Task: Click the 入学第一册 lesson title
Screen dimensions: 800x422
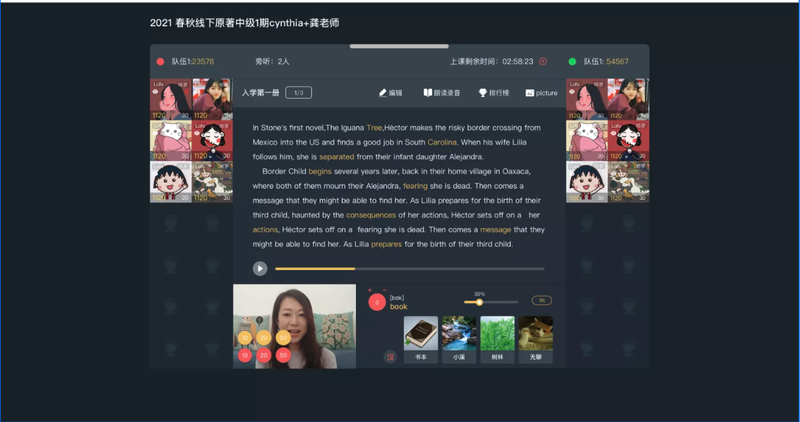Action: [260, 93]
